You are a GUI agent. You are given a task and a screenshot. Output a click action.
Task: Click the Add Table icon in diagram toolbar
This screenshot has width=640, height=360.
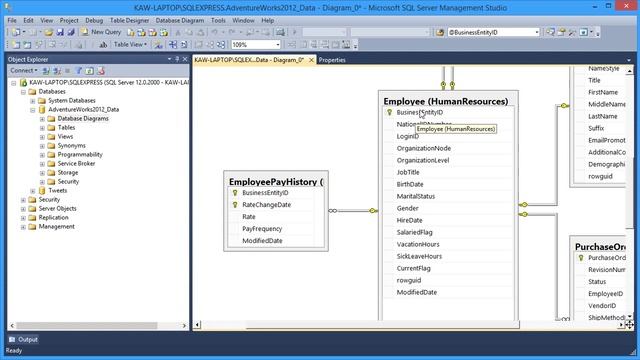pos(27,44)
